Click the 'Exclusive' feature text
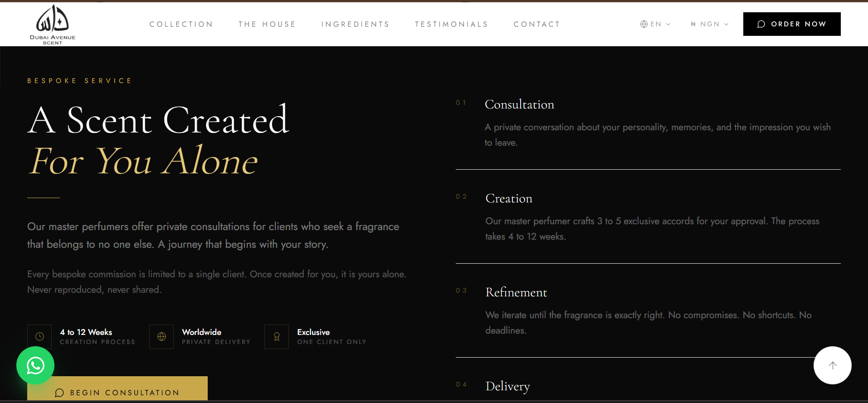 313,332
